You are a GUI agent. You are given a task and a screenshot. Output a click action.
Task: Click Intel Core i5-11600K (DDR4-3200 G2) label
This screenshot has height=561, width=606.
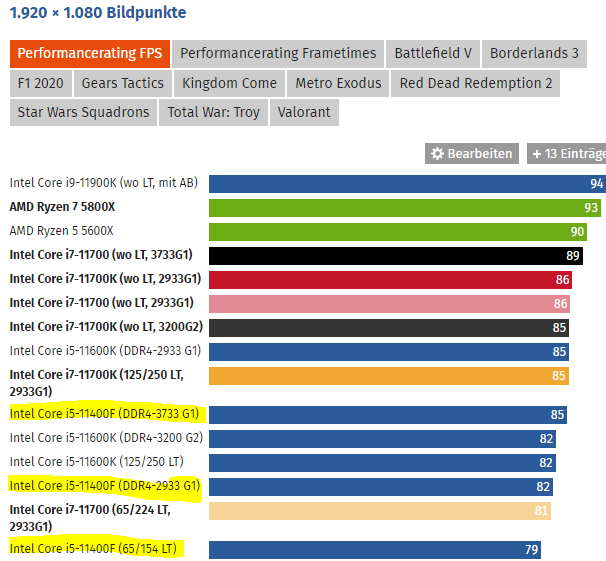coord(106,438)
